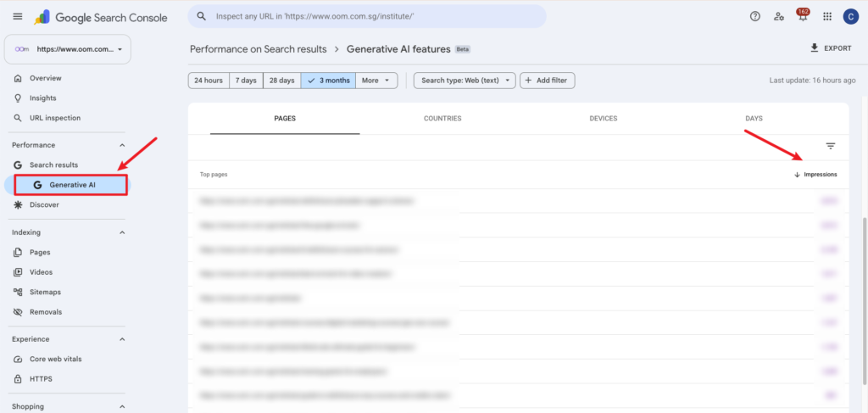The width and height of the screenshot is (868, 413).
Task: Go to Performance on Search results breadcrumb
Action: click(259, 48)
